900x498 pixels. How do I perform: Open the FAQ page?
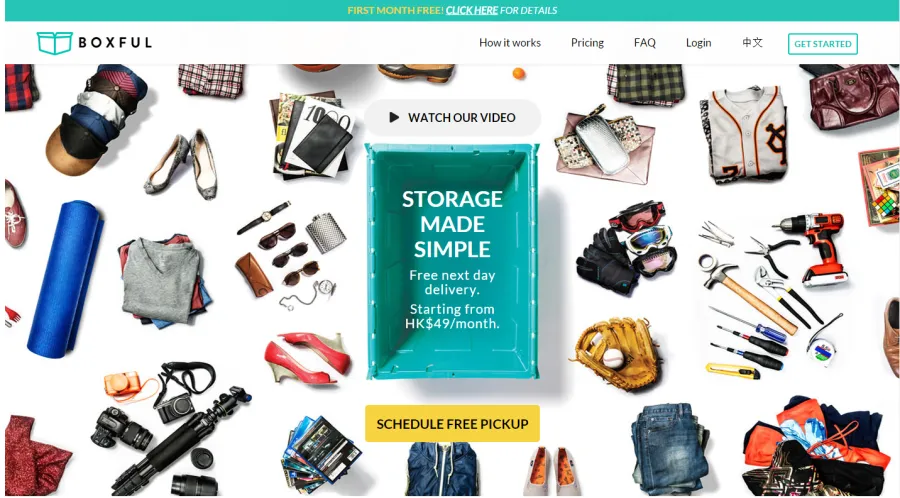coord(645,43)
